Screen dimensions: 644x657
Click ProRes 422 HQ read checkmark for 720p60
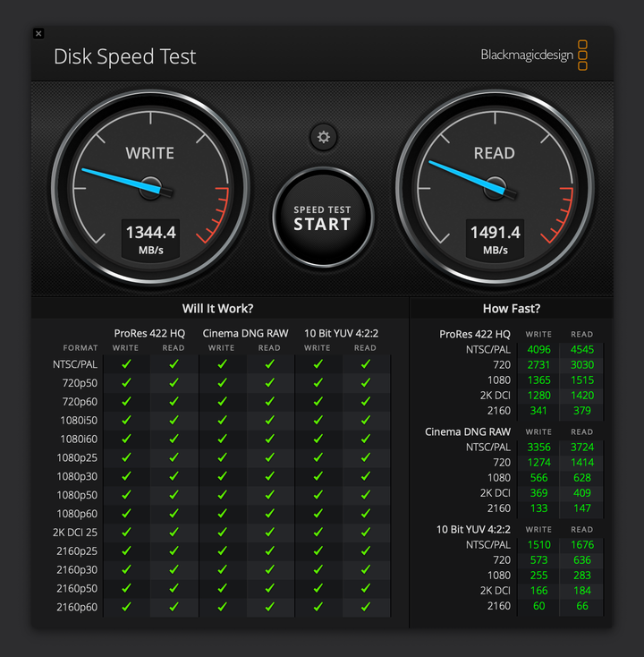click(174, 401)
